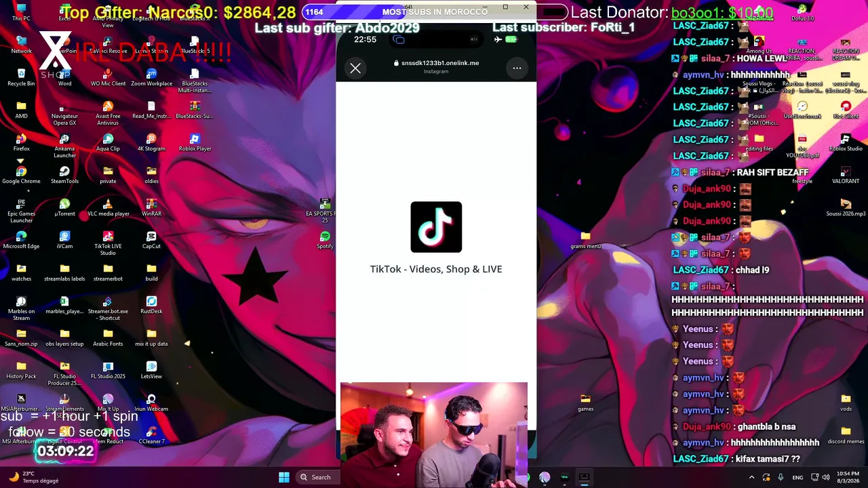Viewport: 868px width, 488px height.
Task: Open the Windows Start menu
Action: click(284, 477)
